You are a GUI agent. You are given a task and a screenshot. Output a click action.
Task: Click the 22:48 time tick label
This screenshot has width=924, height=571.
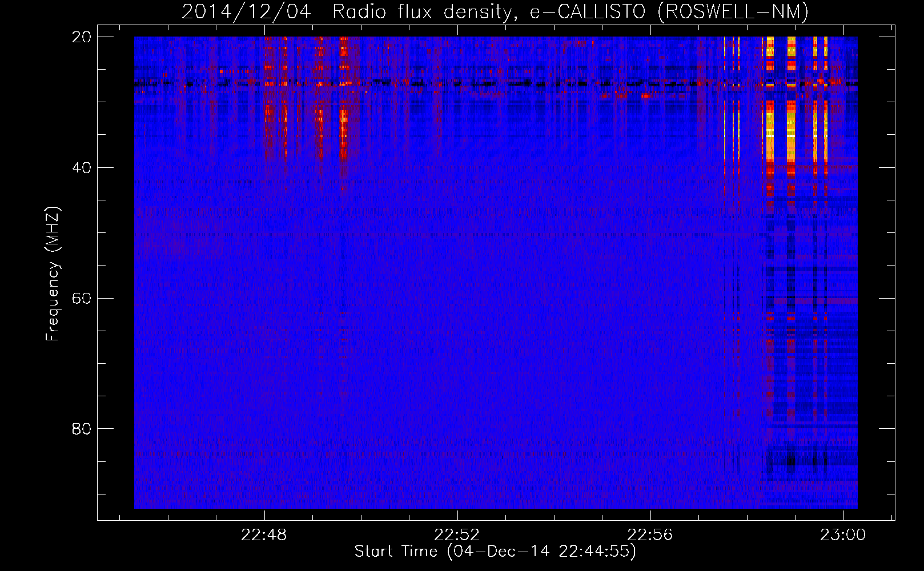264,535
